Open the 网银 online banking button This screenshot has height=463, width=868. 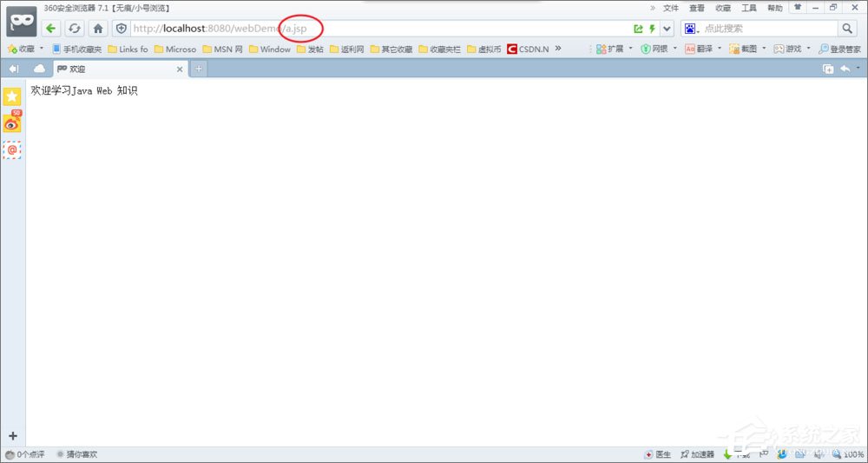point(654,49)
